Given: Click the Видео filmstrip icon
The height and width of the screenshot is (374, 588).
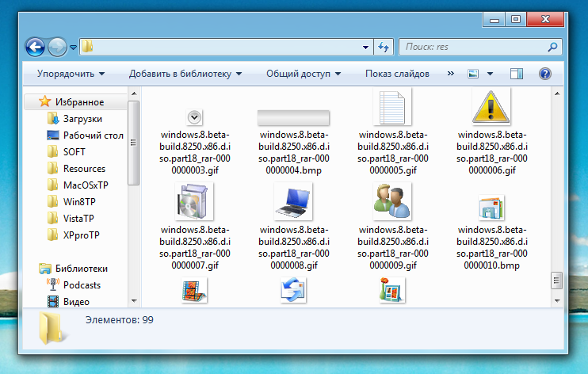Looking at the screenshot, I should point(53,301).
